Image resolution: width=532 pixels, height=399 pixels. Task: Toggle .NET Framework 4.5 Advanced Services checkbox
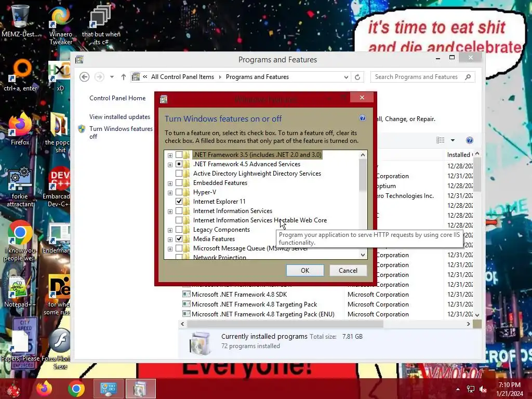(179, 164)
